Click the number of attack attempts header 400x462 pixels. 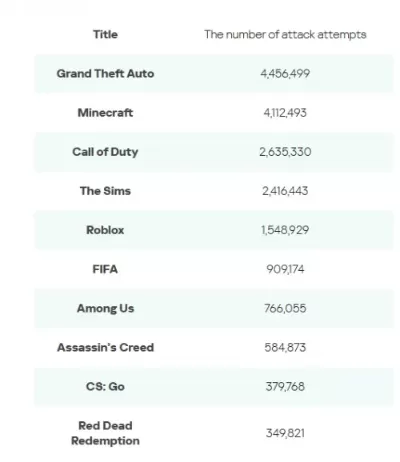285,34
